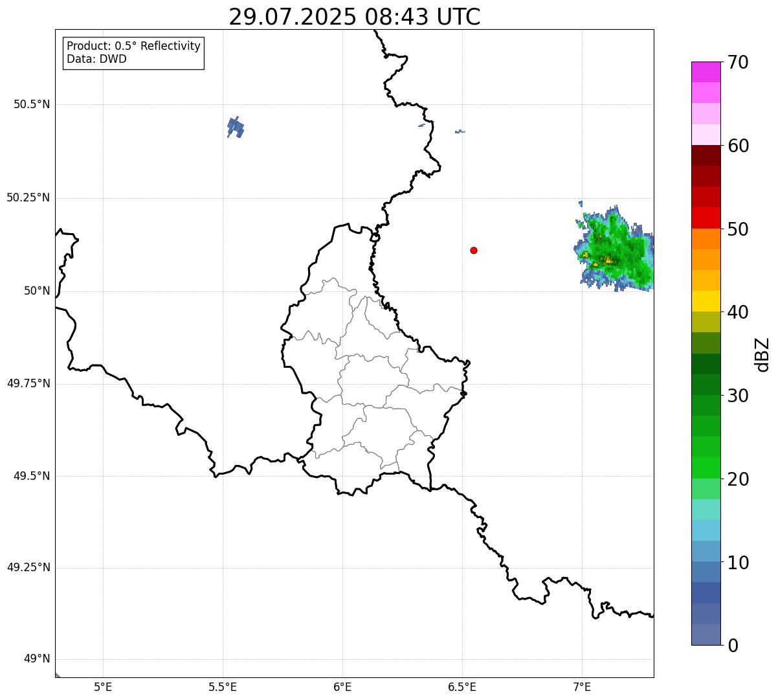778x700 pixels.
Task: Pick the magenta top colorbar segment
Action: [x=706, y=72]
